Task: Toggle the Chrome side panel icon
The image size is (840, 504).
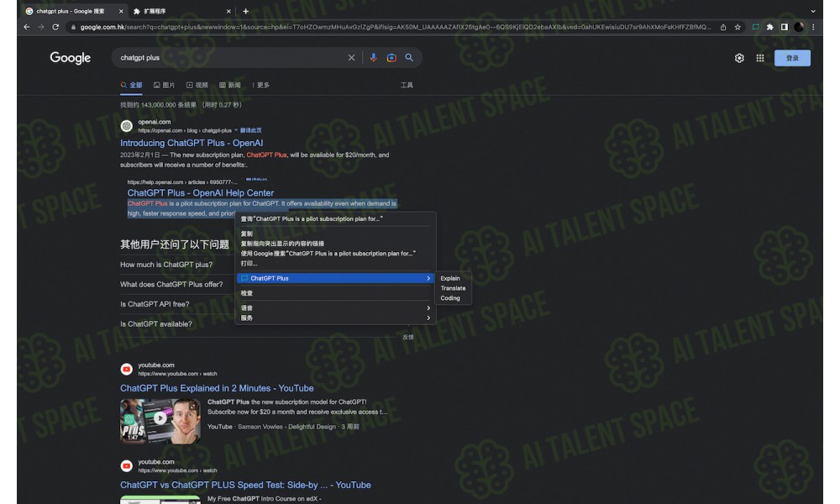Action: (x=785, y=27)
